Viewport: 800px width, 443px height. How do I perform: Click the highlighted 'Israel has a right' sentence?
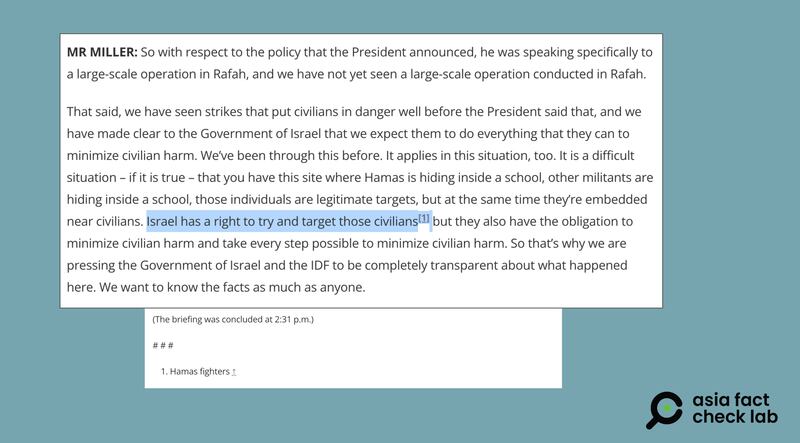click(x=281, y=221)
